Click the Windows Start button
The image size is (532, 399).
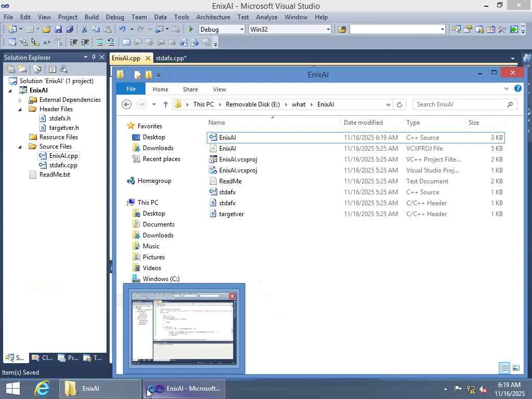(x=13, y=389)
